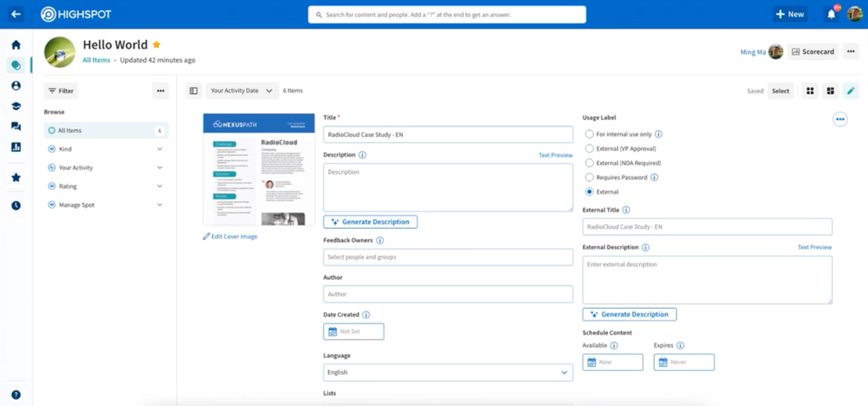Select 'External (NDA Required)' radio option
The image size is (868, 406).
(x=590, y=163)
